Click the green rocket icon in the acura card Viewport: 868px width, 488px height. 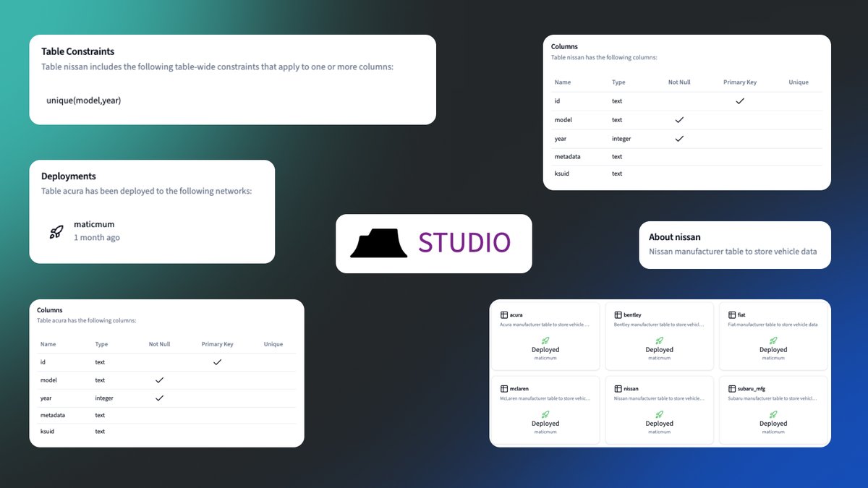coord(545,341)
